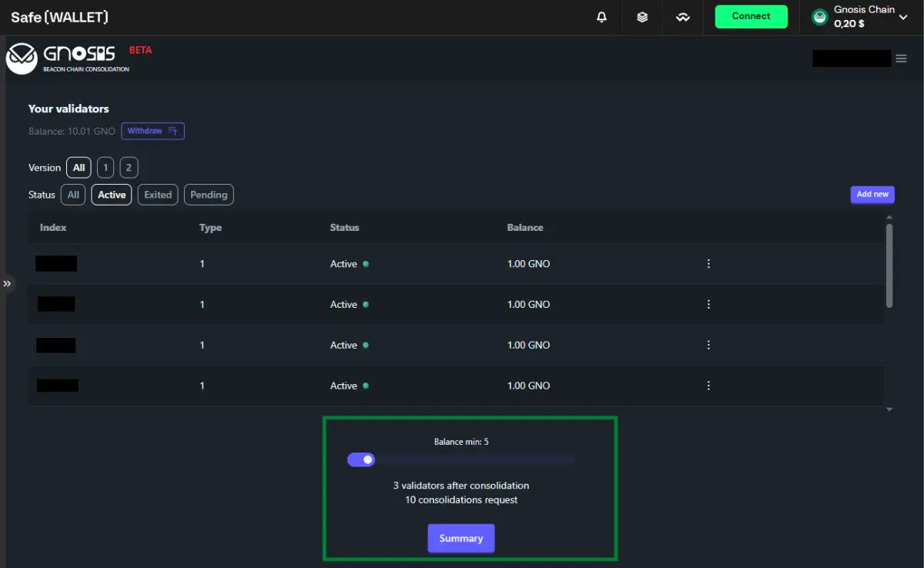Select Status filter All
This screenshot has height=568, width=924.
point(73,195)
